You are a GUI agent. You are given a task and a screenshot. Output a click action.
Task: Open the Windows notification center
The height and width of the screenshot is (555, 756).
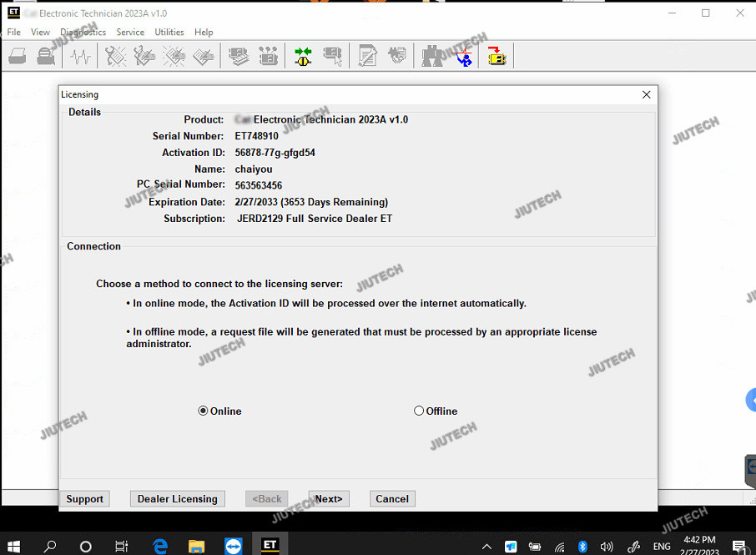tap(738, 547)
